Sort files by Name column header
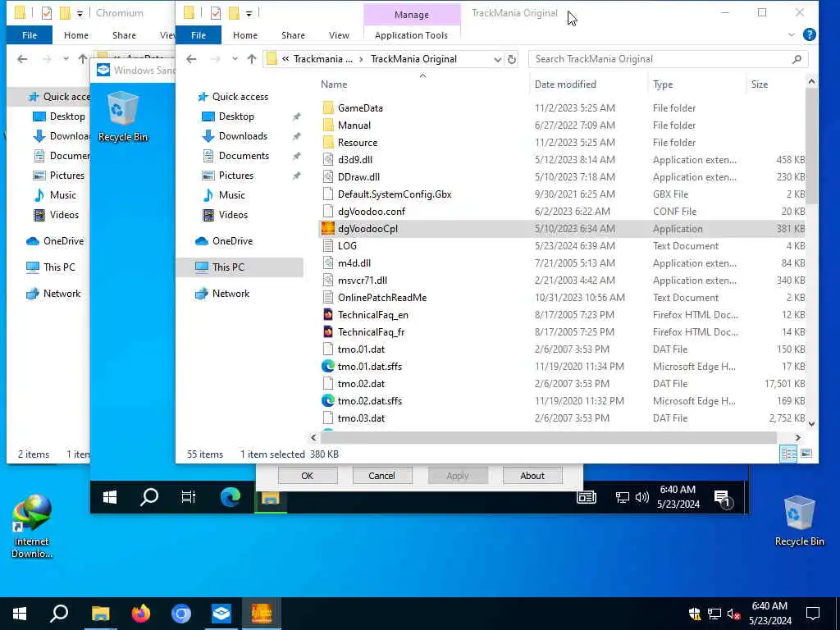The width and height of the screenshot is (840, 630). tap(334, 84)
